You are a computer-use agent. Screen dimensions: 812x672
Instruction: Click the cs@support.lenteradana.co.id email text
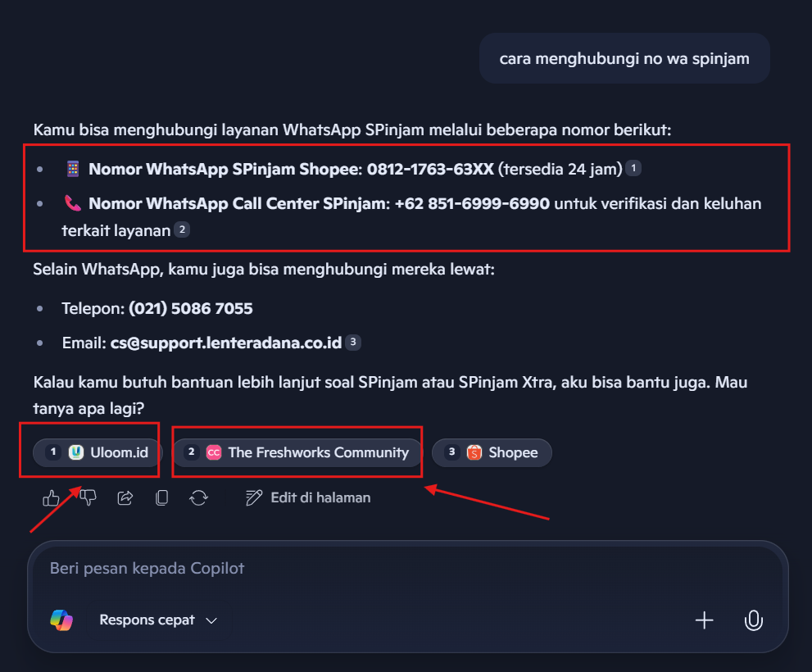[x=225, y=343]
